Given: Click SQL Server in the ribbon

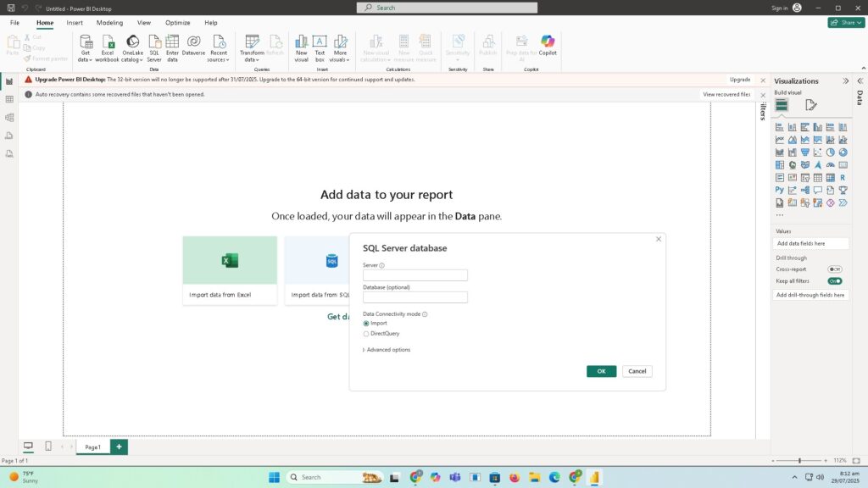Looking at the screenshot, I should 154,48.
